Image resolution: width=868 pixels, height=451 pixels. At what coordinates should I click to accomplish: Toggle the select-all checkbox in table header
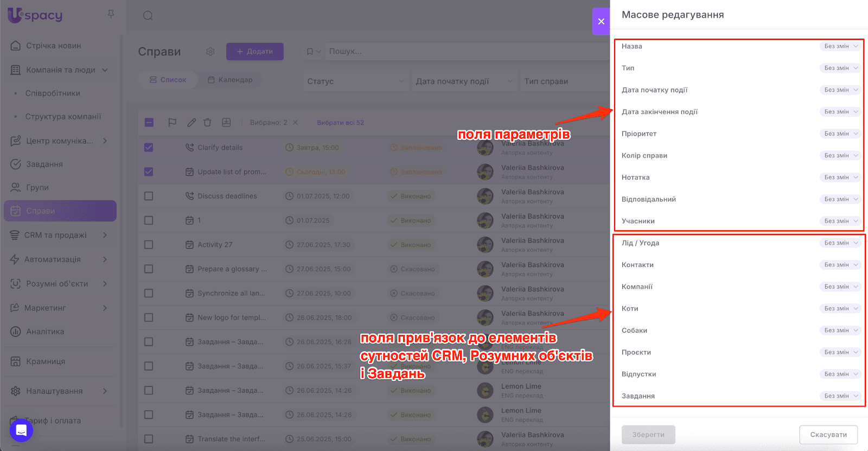click(149, 123)
